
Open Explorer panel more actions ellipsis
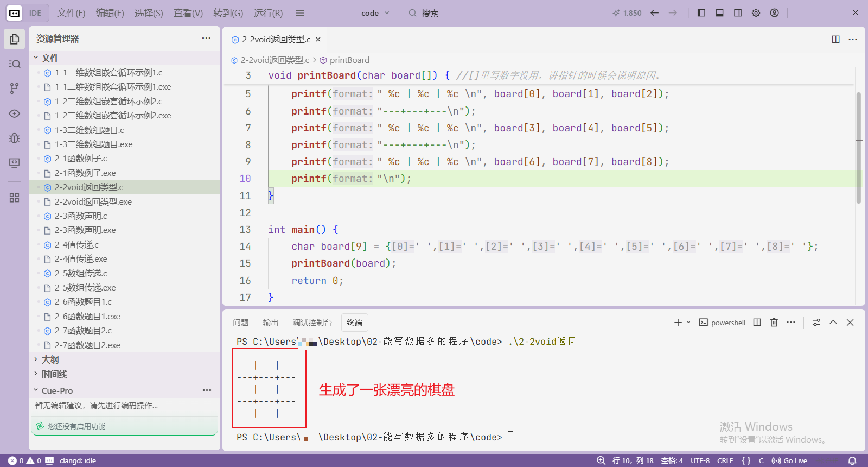coord(207,39)
